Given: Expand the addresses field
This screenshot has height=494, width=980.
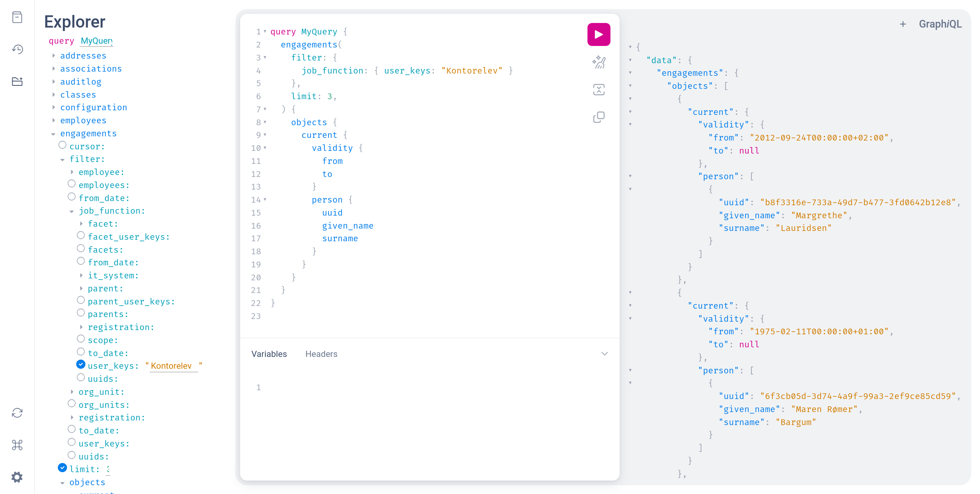Looking at the screenshot, I should 54,56.
